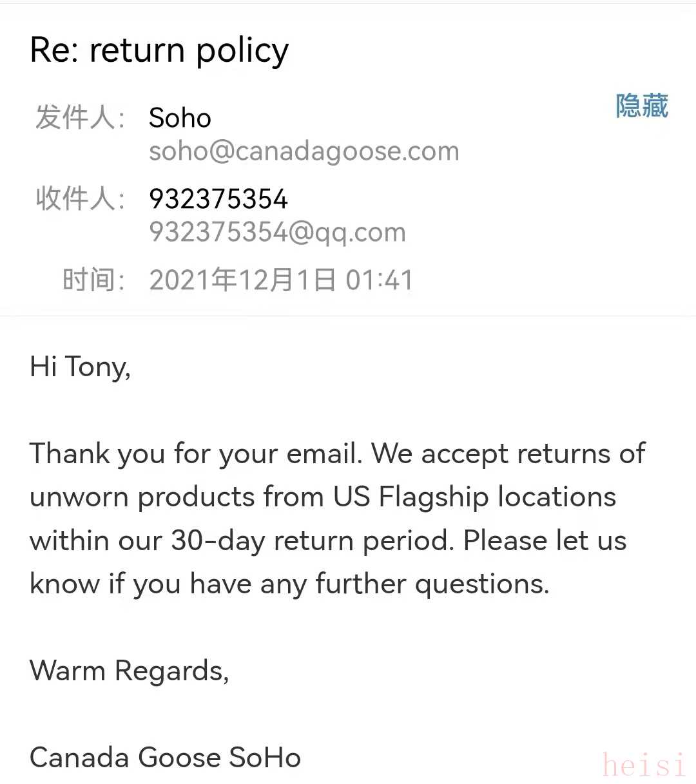Tap the 隐藏 link to hide details
Viewport: 696px width, 784px height.
[641, 106]
